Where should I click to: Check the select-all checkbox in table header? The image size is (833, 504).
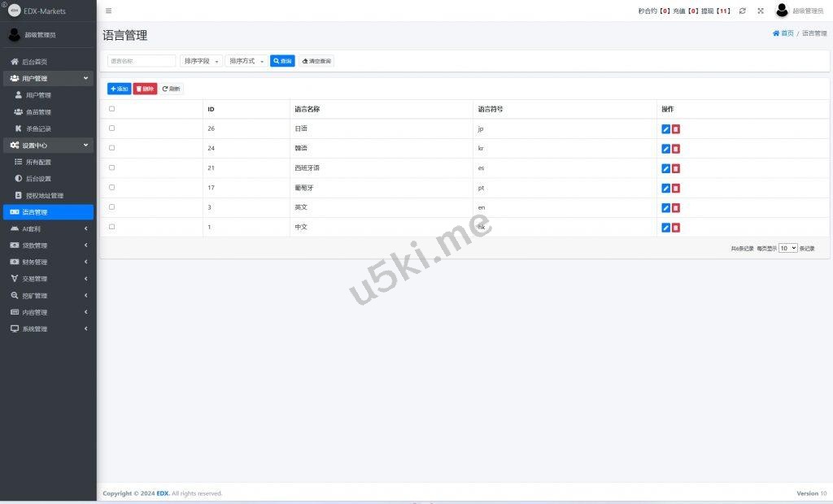pos(112,109)
